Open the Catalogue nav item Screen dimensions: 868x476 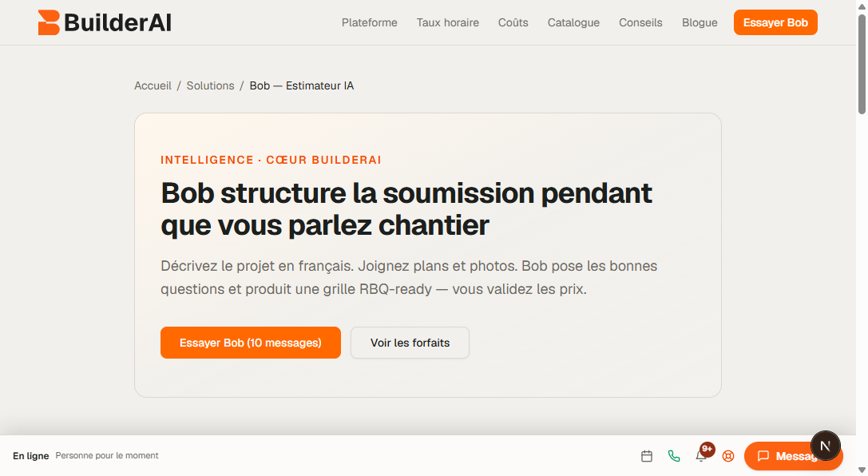pyautogui.click(x=573, y=22)
